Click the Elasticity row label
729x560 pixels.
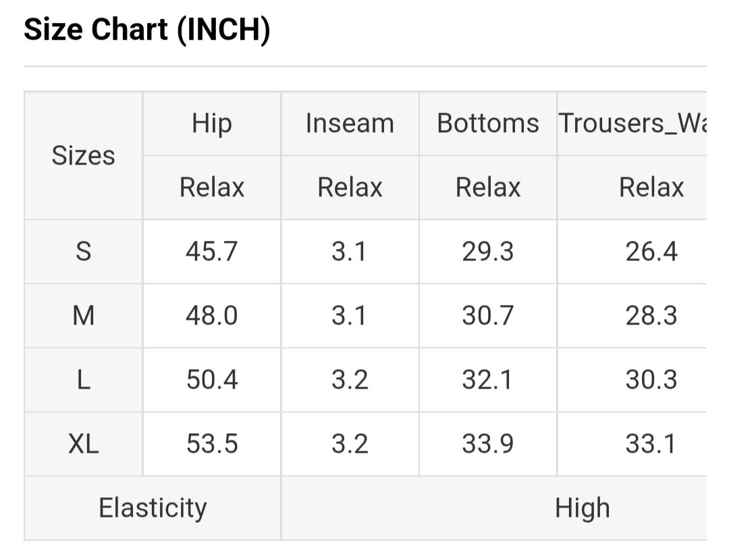(153, 508)
